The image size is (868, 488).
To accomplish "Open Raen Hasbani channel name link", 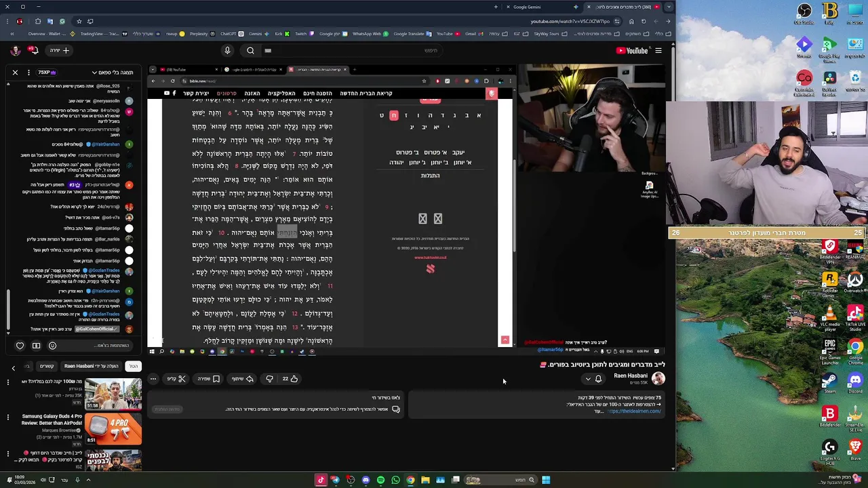I will tap(631, 376).
